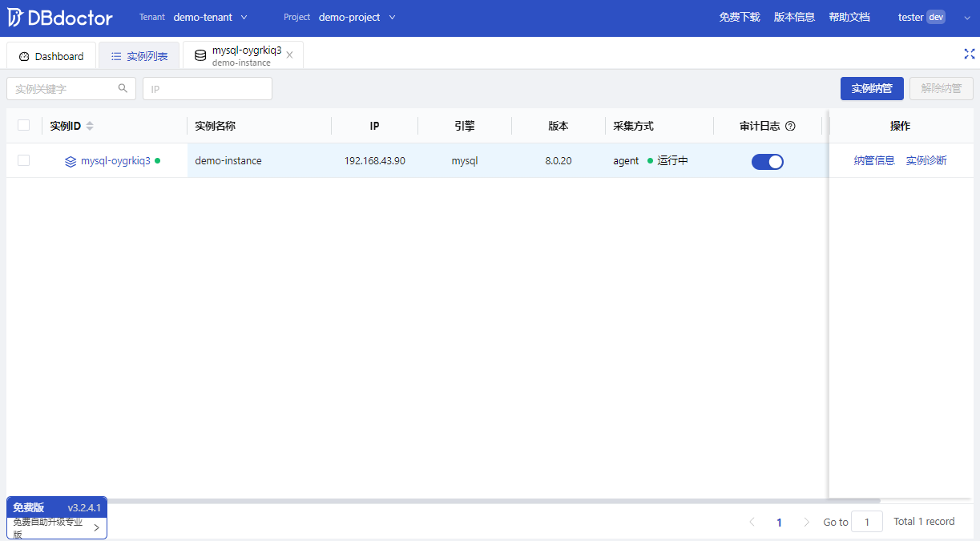The width and height of the screenshot is (980, 541).
Task: Open 版本信息 in the header
Action: pos(794,18)
